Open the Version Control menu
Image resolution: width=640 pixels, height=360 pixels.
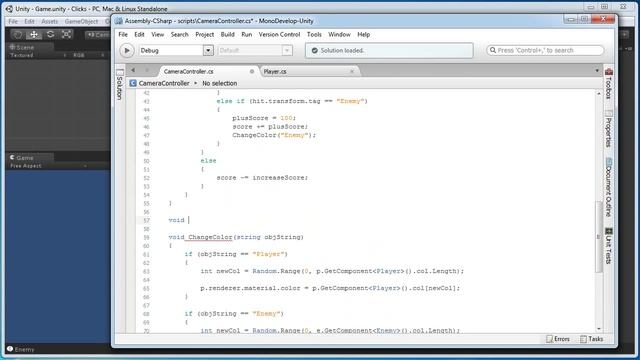tap(279, 34)
